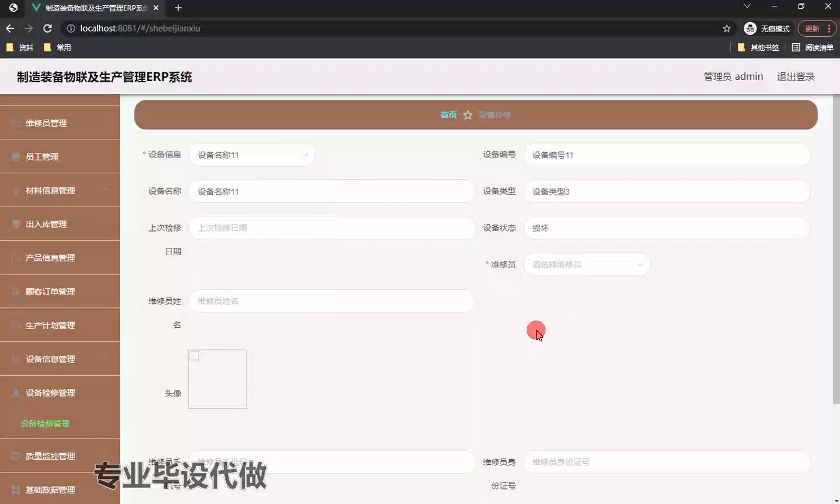
Task: Open 员工管理 sidebar menu
Action: [60, 157]
